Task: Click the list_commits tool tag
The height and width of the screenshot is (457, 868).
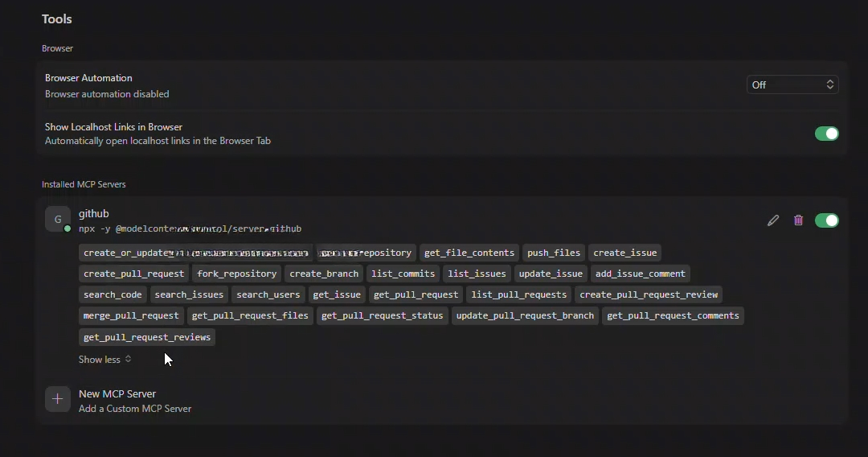Action: point(403,274)
